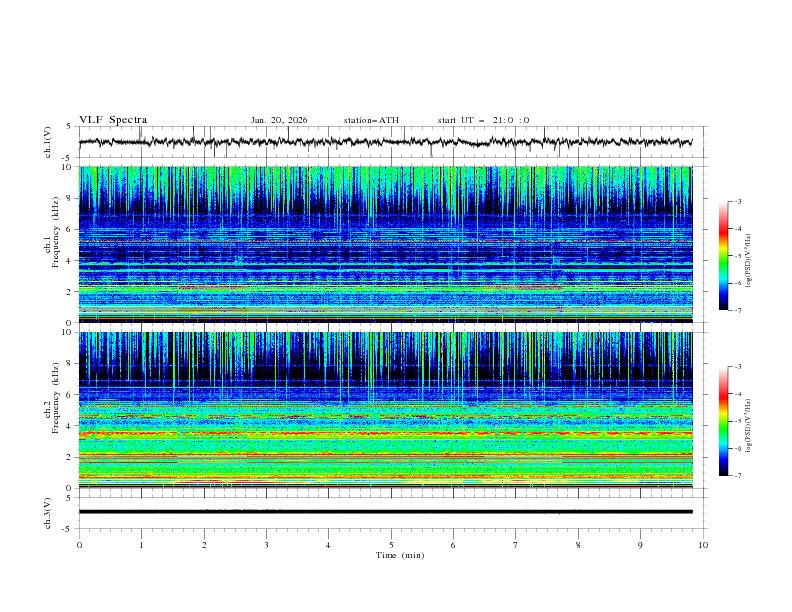This screenshot has width=792, height=612.
Task: Click time axis tick label '1'
Action: pos(141,545)
